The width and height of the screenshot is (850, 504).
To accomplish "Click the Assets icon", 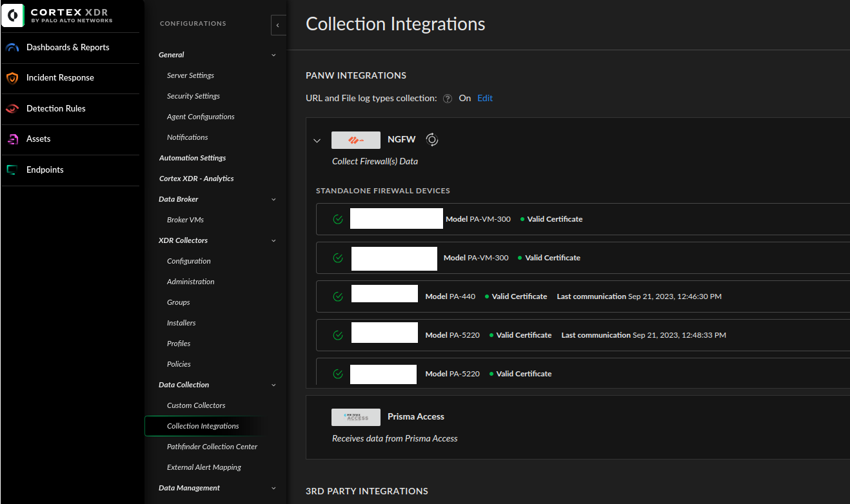I will tap(12, 139).
